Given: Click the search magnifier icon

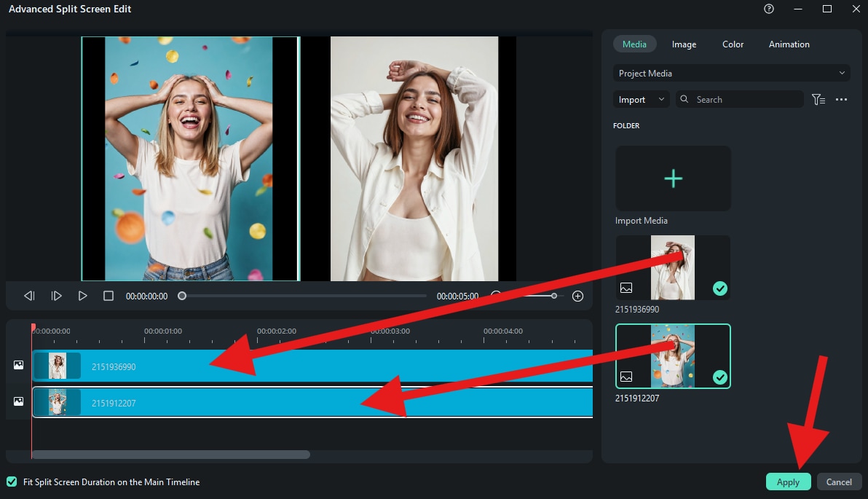Looking at the screenshot, I should (x=684, y=99).
